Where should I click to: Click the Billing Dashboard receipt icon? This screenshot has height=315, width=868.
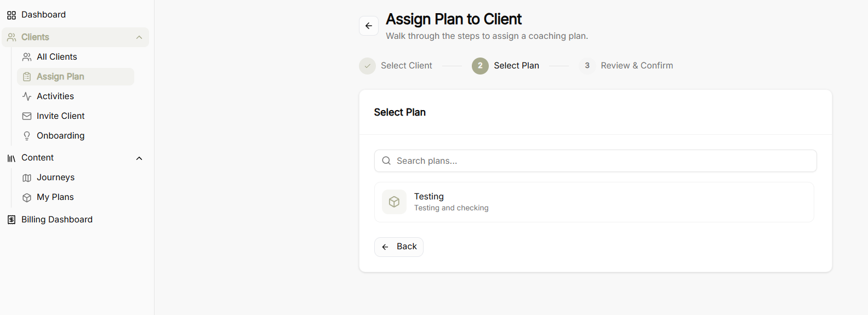click(x=12, y=220)
